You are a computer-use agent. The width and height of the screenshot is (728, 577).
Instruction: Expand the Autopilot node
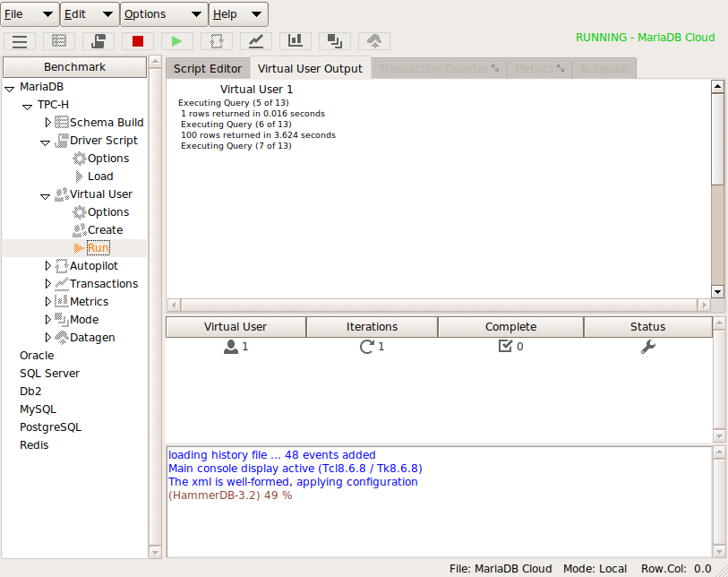pos(47,266)
